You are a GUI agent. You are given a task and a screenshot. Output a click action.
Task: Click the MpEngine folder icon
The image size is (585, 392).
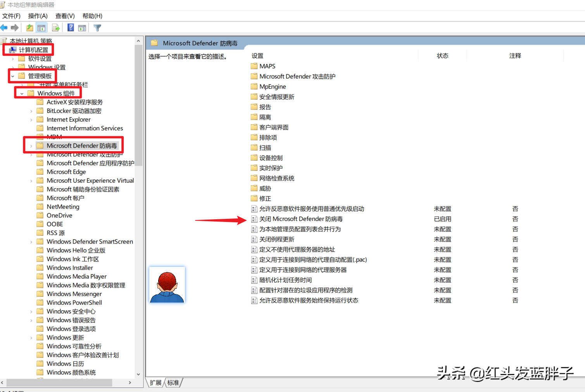coord(254,86)
